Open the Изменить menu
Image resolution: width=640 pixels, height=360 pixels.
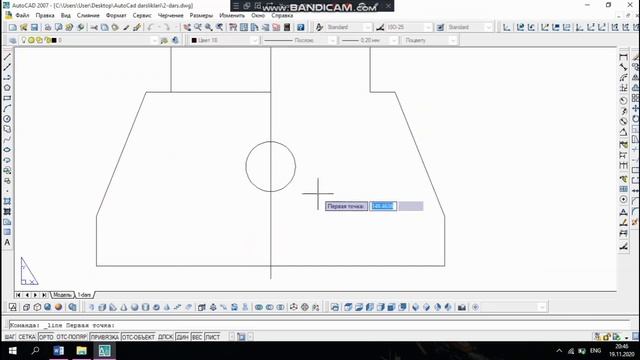tap(232, 16)
